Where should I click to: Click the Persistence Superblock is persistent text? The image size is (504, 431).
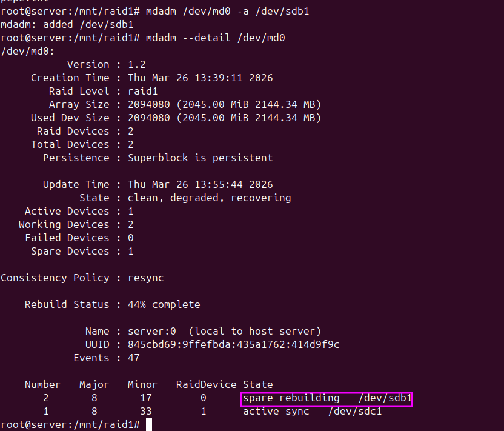tap(200, 158)
